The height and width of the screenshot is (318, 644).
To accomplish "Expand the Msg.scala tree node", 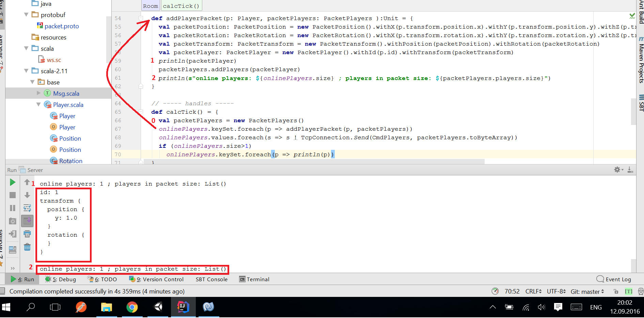I will (x=38, y=93).
